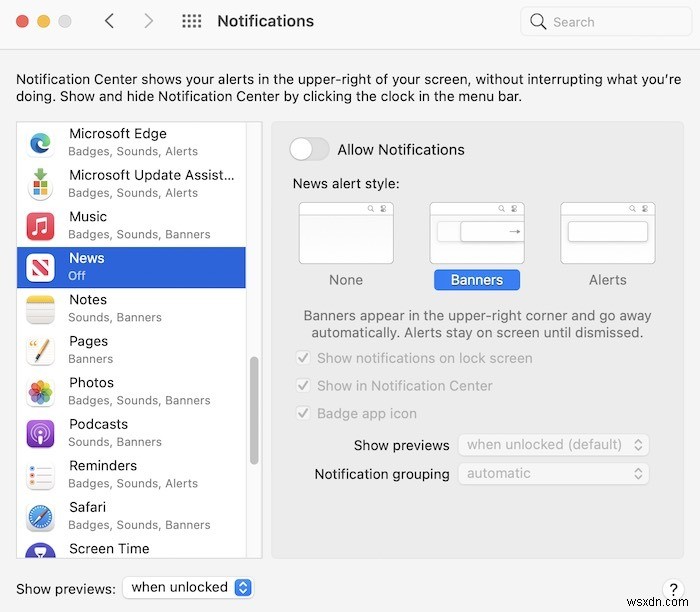Screen dimensions: 700x612
Task: Click the Banners label button
Action: [x=477, y=280]
